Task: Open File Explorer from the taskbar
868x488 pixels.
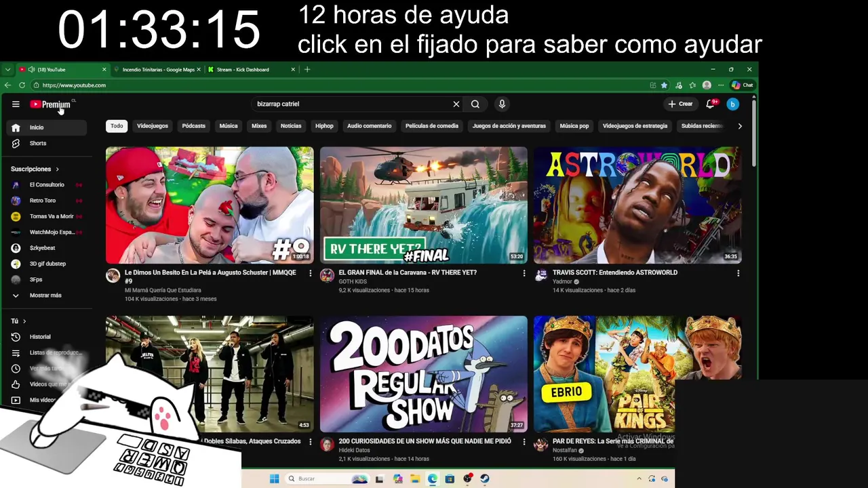Action: click(415, 479)
